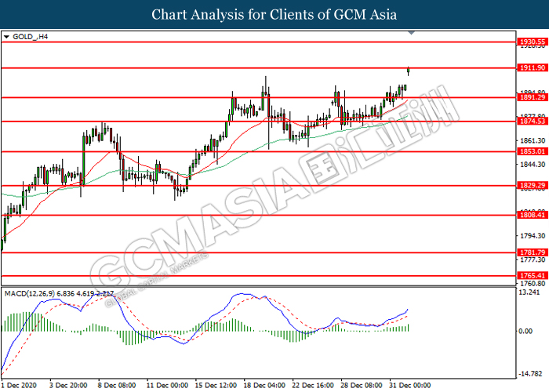This screenshot has height=392, width=549.
Task: Select the GOLD_,H4 chart label
Action: 30,37
